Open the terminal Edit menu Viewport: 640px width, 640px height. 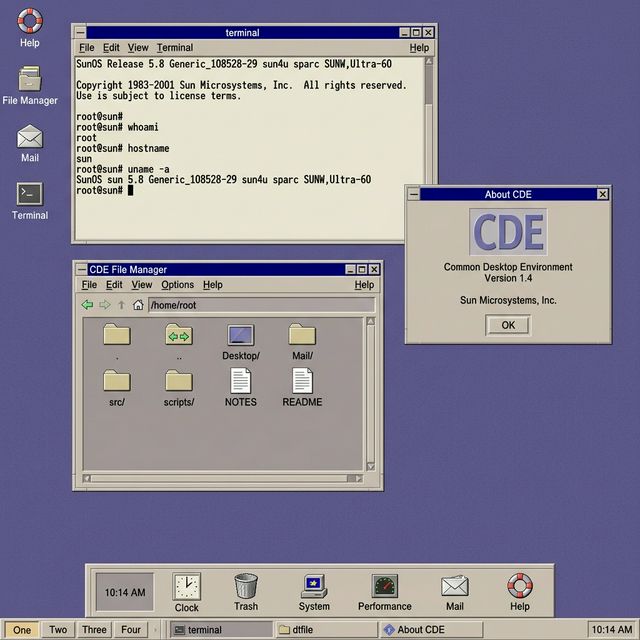click(111, 48)
